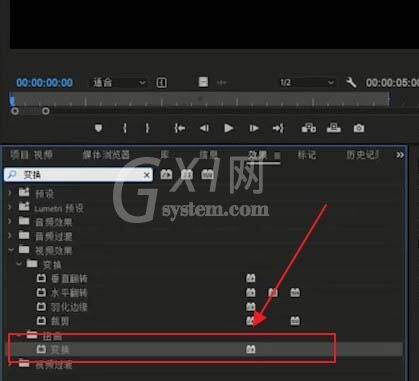Click the Lumetri 预设 folder icon

24,207
